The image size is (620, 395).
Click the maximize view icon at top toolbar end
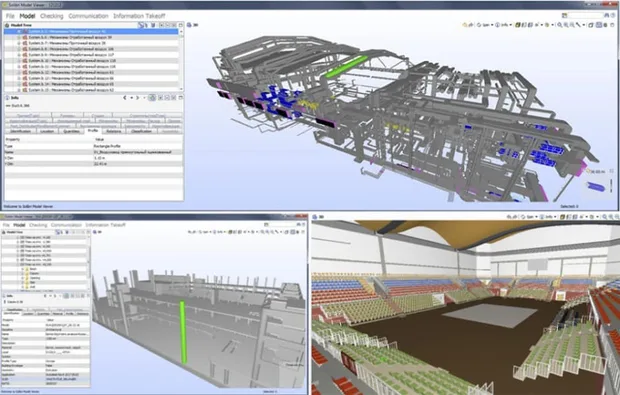tap(612, 25)
